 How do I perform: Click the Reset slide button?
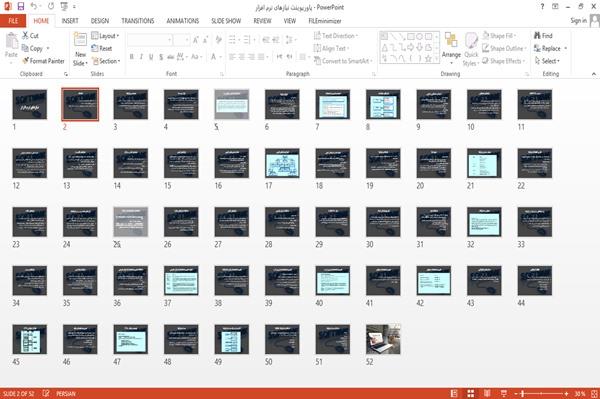pyautogui.click(x=102, y=48)
